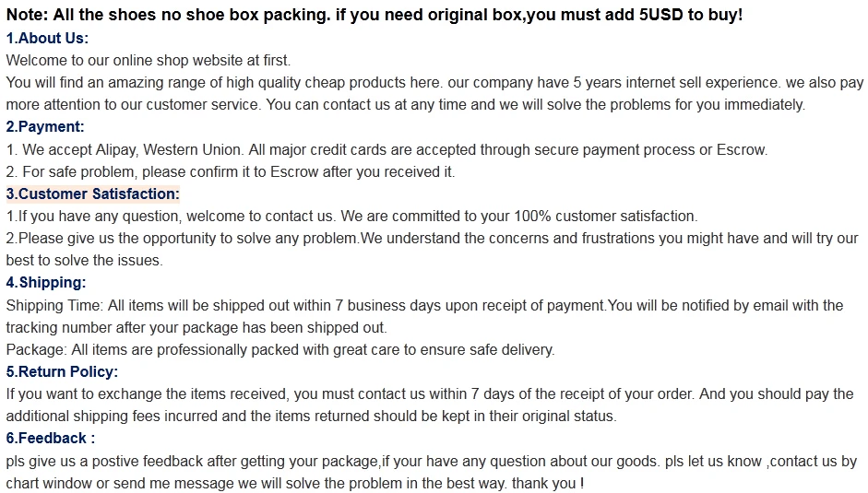Click the "amazing range of high quality" sentence
The height and width of the screenshot is (493, 868).
click(434, 82)
